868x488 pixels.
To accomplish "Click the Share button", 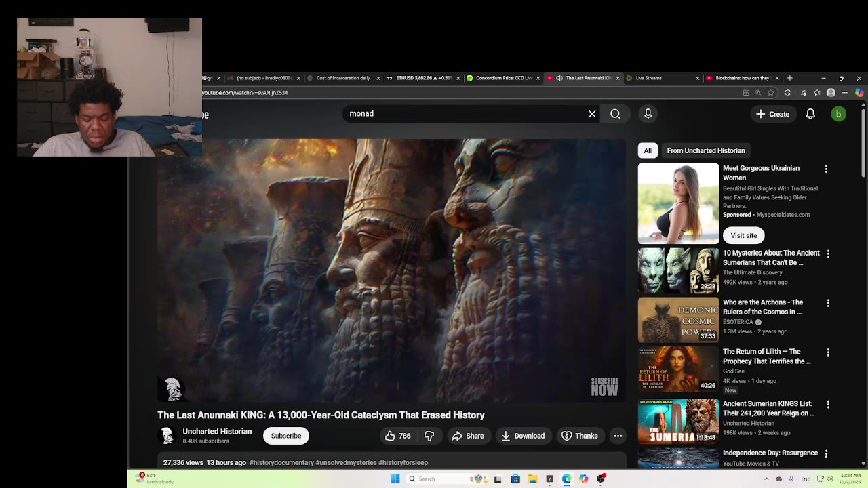I will pos(468,436).
